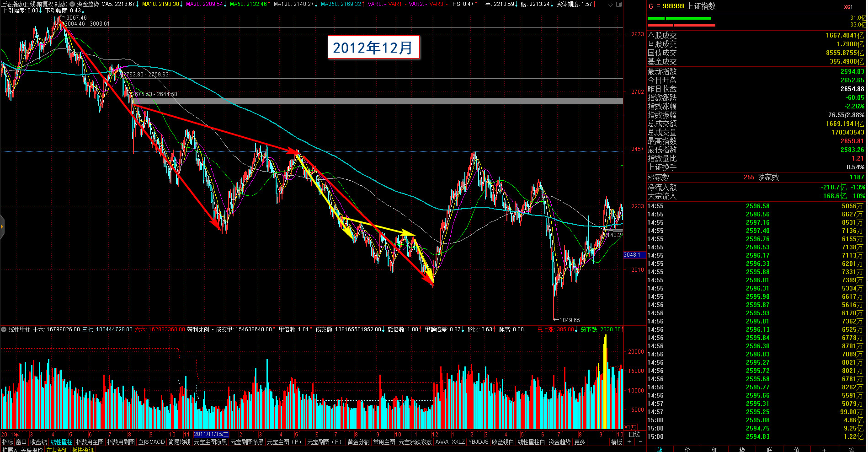Click the left edge panel expand arrow
This screenshot has height=452, width=868.
(x=2, y=226)
